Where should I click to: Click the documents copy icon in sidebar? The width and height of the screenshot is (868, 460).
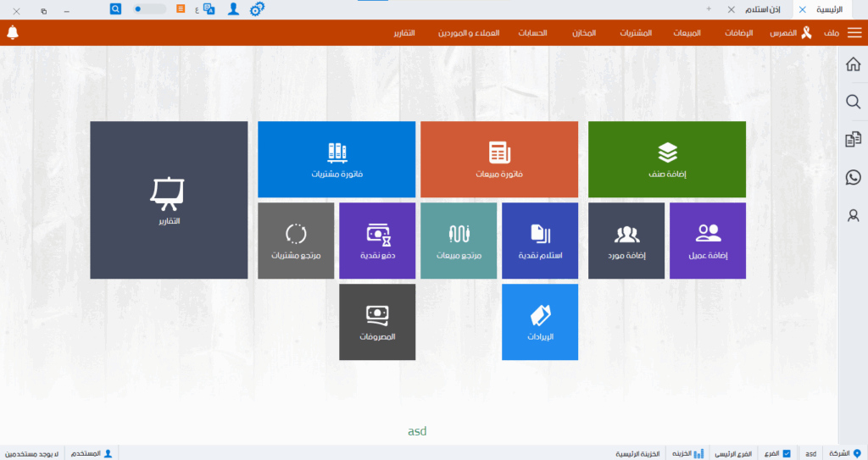(x=853, y=140)
